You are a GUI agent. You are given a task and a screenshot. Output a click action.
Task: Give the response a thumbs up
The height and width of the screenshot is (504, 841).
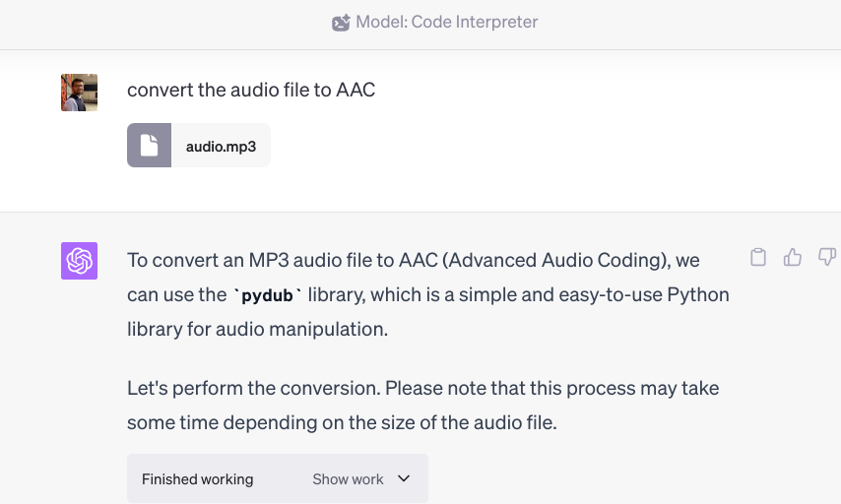coord(793,258)
